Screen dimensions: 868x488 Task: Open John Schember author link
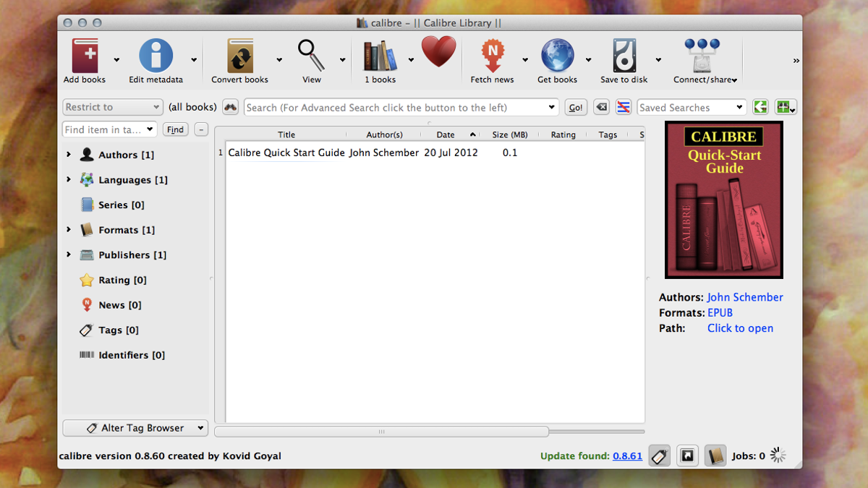click(745, 297)
